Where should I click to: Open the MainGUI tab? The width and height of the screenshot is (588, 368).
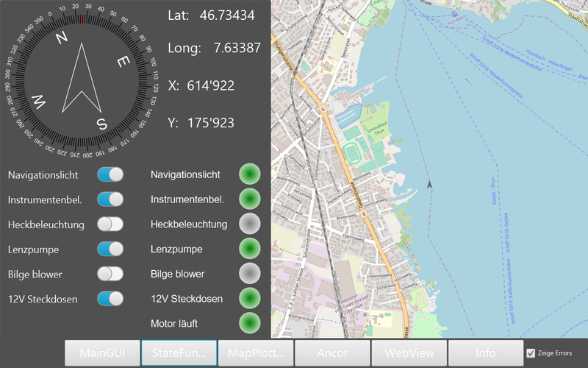102,353
